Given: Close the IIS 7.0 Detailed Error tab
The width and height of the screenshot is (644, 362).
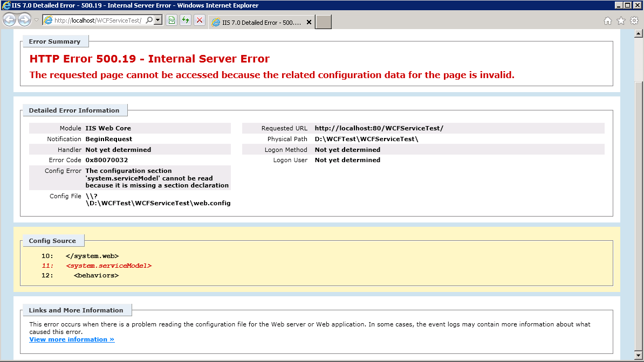Looking at the screenshot, I should point(309,23).
